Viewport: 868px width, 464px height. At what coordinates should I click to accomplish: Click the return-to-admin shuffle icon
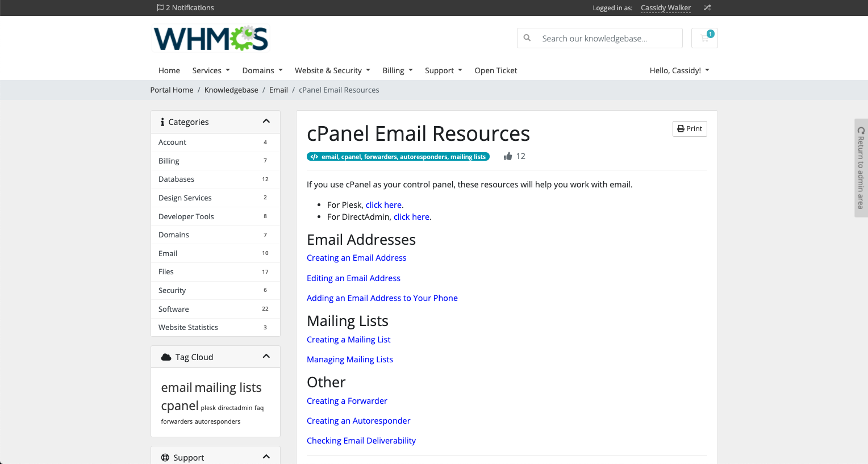click(x=707, y=8)
